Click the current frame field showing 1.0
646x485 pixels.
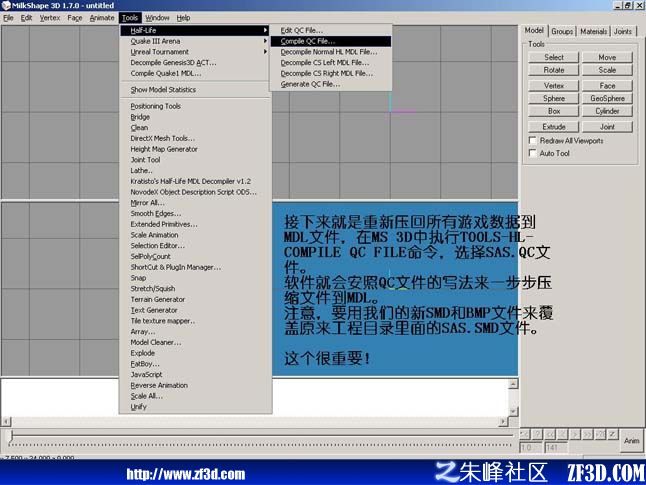(x=531, y=448)
